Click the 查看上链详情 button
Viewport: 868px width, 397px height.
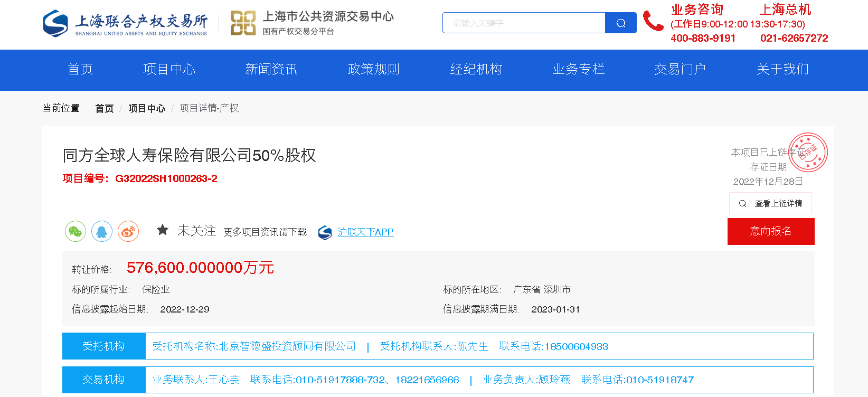point(770,203)
